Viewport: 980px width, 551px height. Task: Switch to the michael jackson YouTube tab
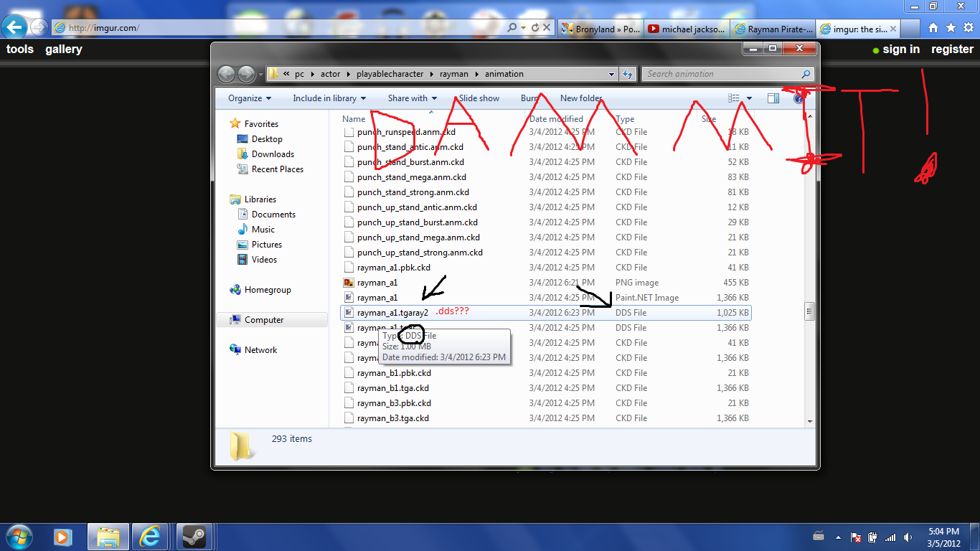[687, 29]
